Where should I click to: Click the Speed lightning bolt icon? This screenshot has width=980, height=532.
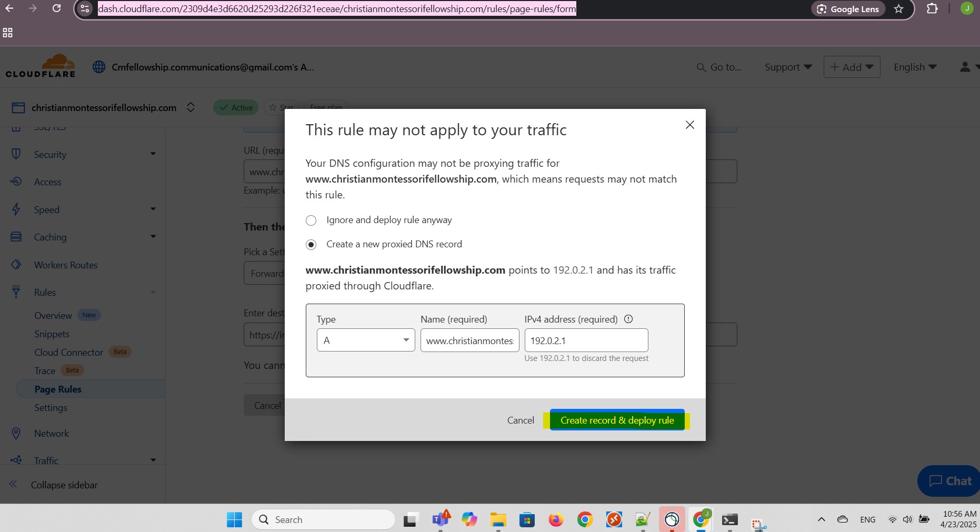(x=16, y=209)
